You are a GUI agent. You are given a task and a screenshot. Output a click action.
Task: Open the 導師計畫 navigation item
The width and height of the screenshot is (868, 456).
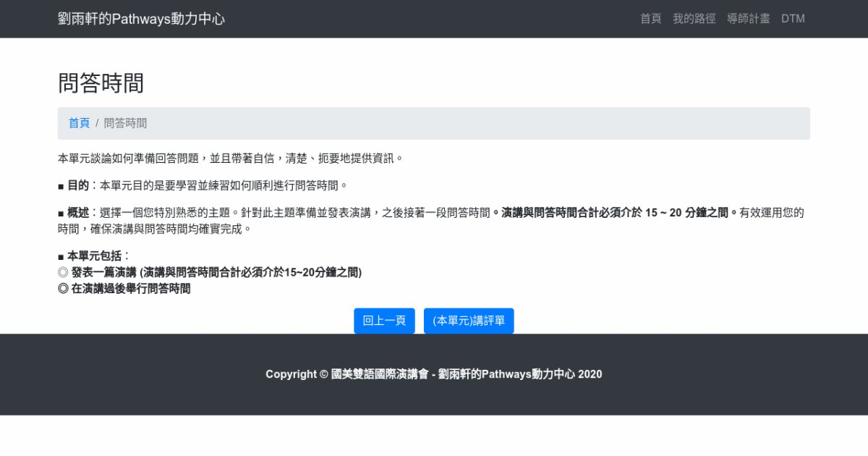coord(748,19)
